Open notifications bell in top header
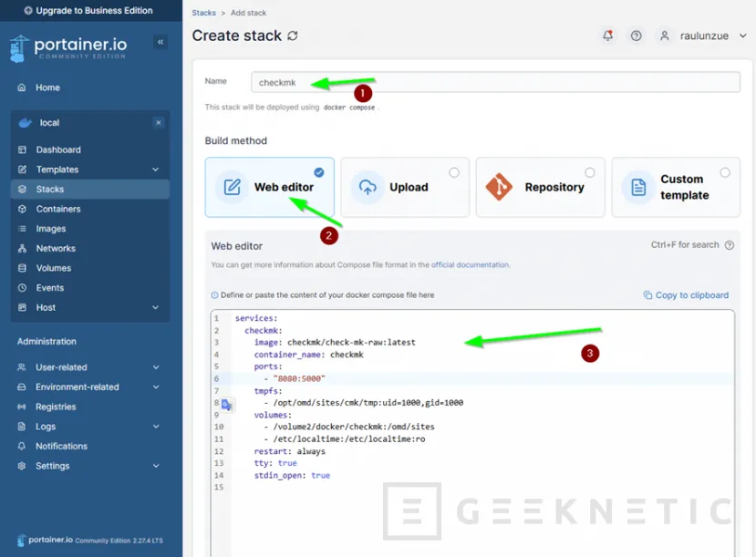 pos(608,36)
